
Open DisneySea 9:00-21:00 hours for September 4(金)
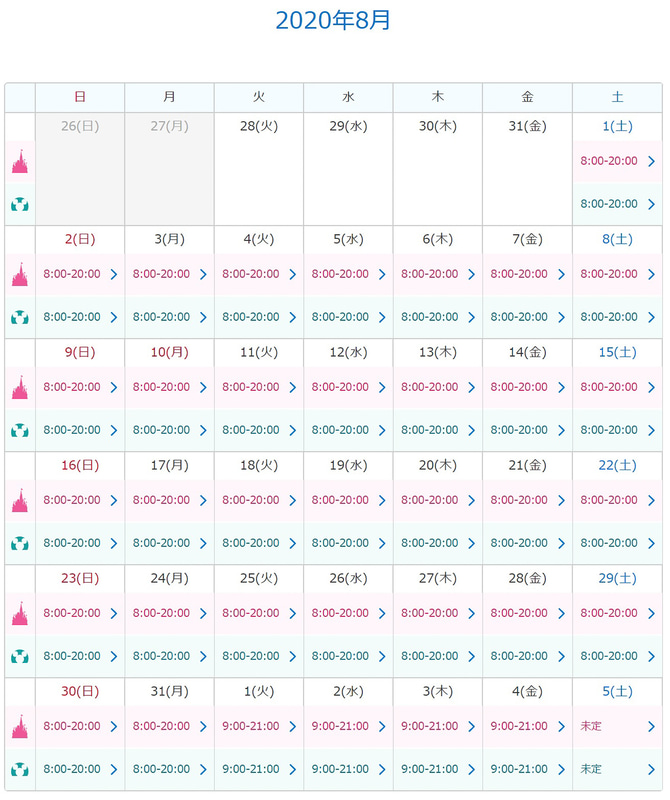coord(519,769)
